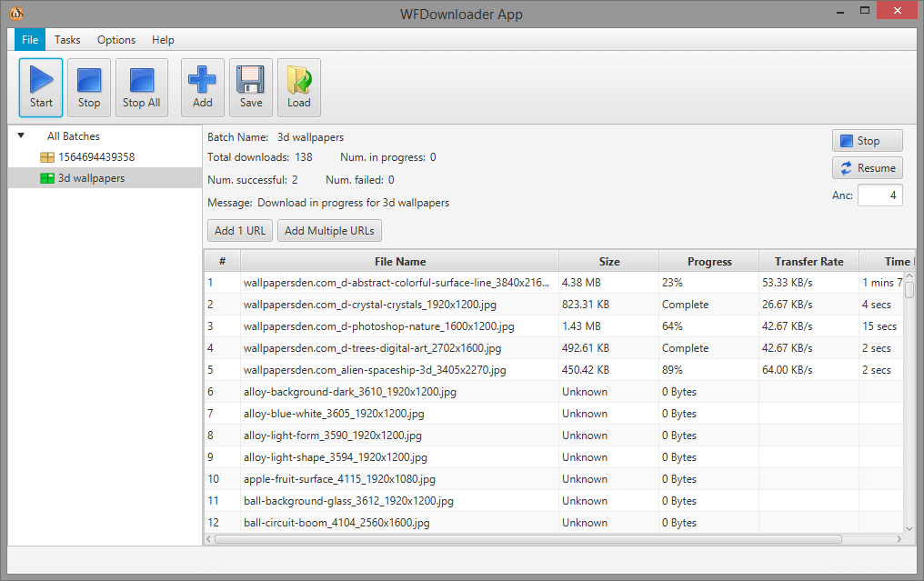Click the Anc number input field
924x581 pixels.
(x=879, y=195)
